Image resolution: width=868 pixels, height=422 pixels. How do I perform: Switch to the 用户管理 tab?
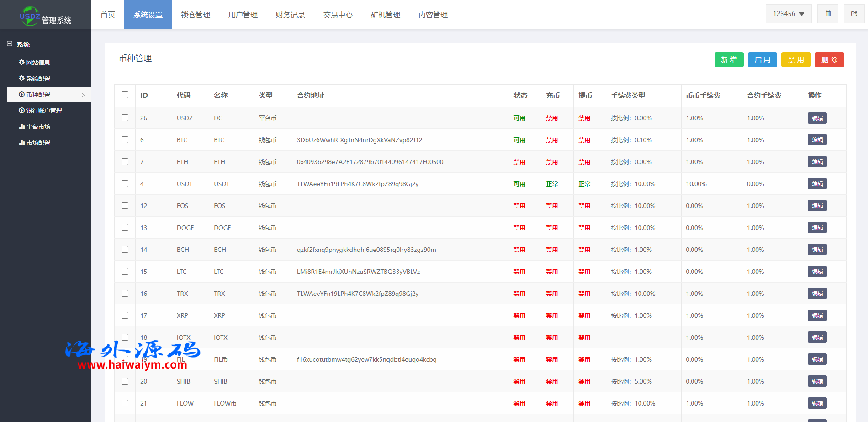pos(243,15)
